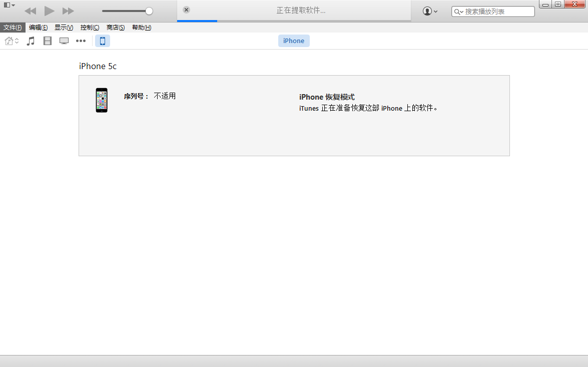Open the home sharing library switcher
This screenshot has height=367, width=588.
pyautogui.click(x=12, y=41)
